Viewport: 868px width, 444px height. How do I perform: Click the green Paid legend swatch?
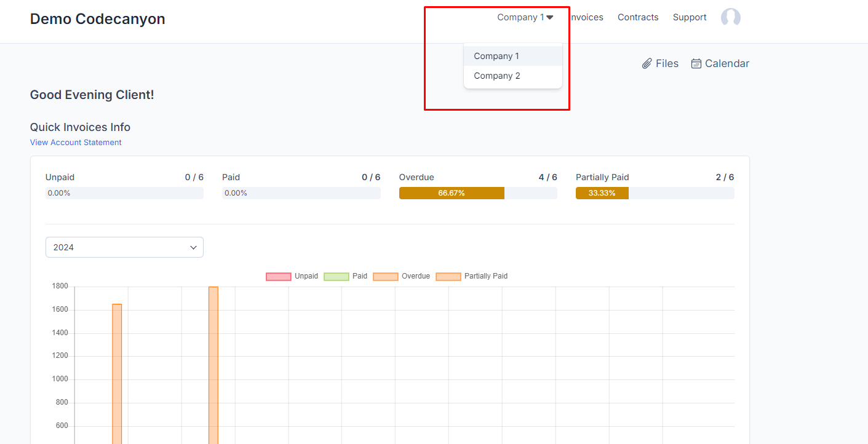click(x=336, y=276)
